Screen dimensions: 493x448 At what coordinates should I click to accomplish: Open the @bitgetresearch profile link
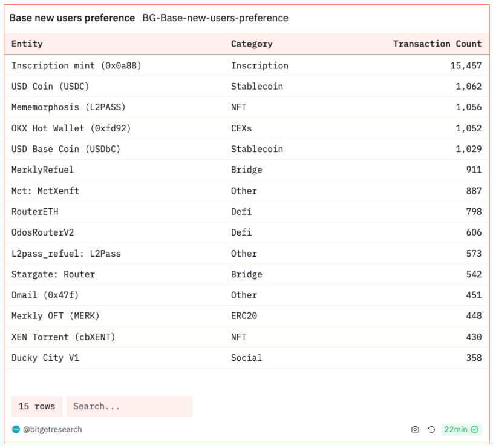click(x=52, y=430)
